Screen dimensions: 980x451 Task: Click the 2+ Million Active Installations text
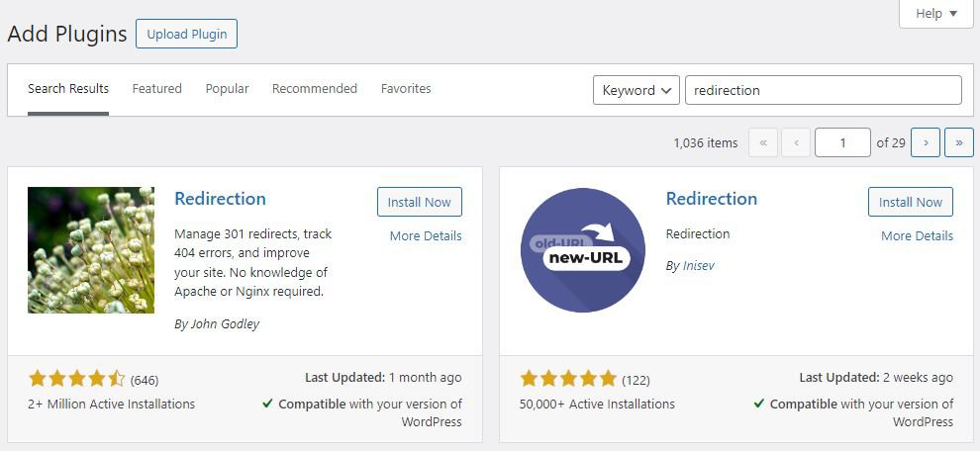click(x=111, y=405)
